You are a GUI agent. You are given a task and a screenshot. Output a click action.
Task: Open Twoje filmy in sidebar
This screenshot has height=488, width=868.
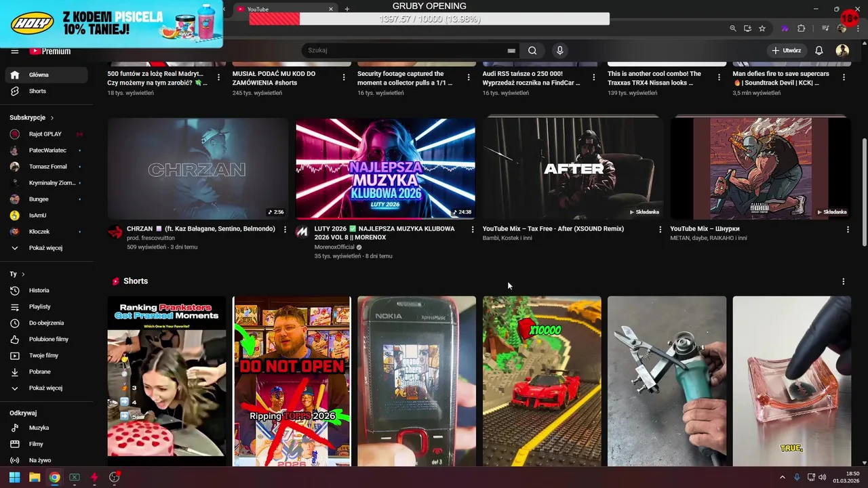(x=46, y=355)
